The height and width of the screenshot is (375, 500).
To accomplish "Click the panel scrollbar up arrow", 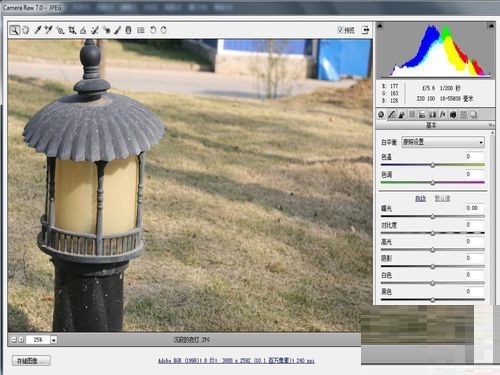I will click(493, 133).
